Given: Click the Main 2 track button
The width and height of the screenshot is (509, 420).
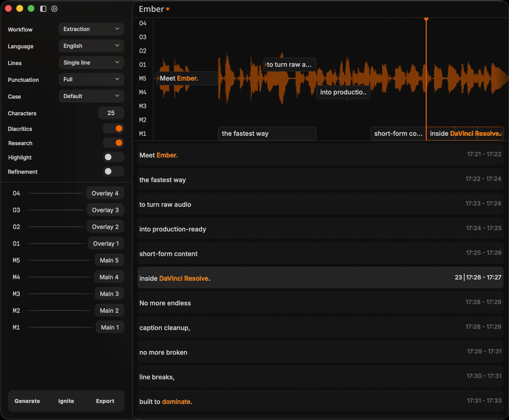Looking at the screenshot, I should (109, 310).
